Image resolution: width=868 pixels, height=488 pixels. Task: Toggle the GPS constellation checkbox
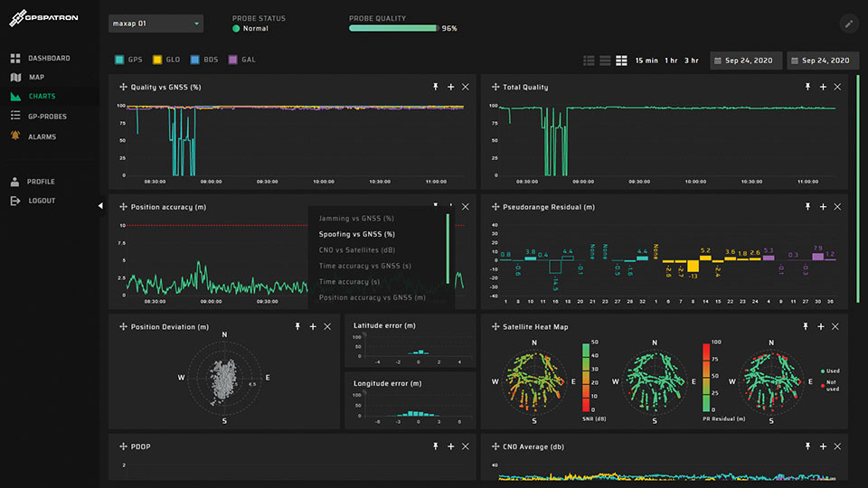tap(119, 60)
